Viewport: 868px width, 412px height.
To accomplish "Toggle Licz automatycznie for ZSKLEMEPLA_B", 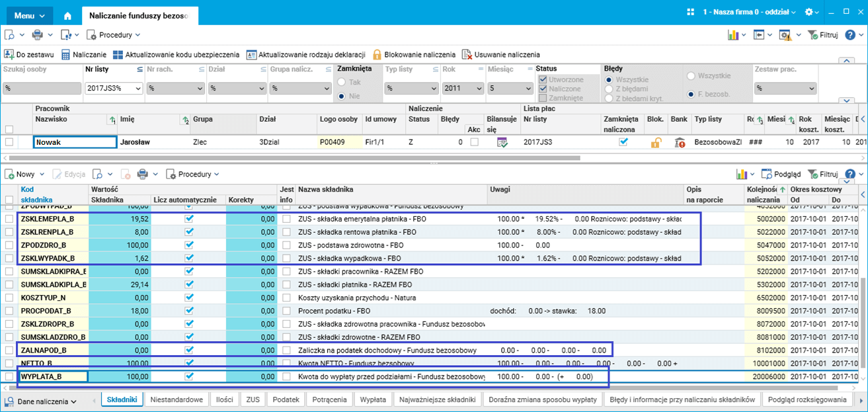I will [x=189, y=219].
